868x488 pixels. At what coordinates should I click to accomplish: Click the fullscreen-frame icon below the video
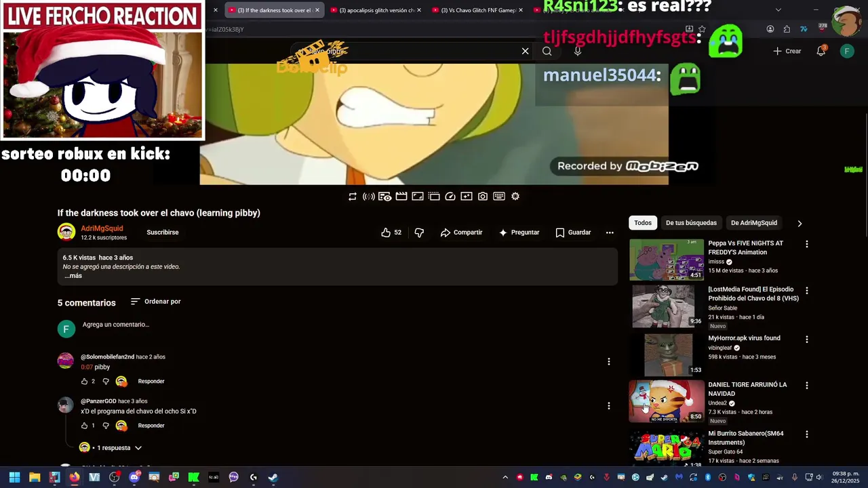418,197
